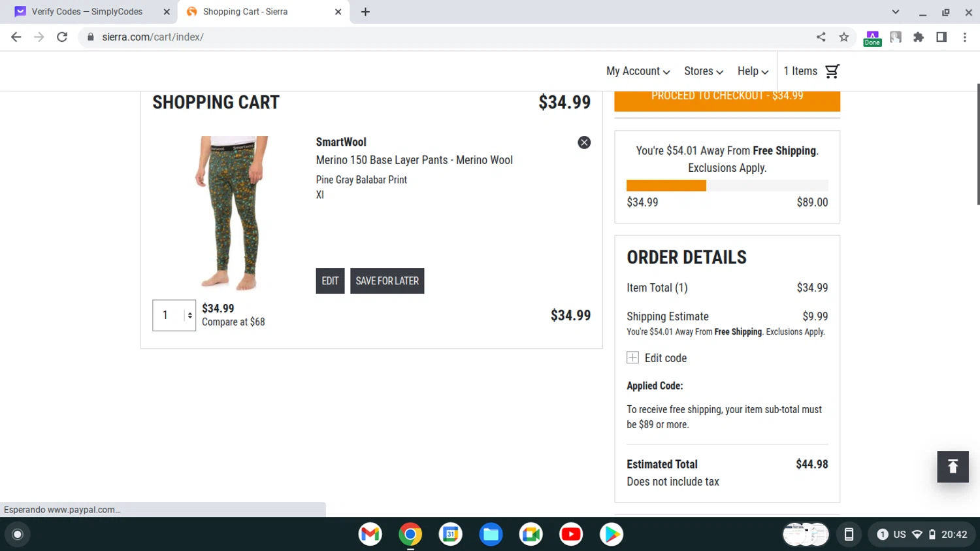Share this page via share icon
Screen dimensions: 980x551
pyautogui.click(x=821, y=37)
